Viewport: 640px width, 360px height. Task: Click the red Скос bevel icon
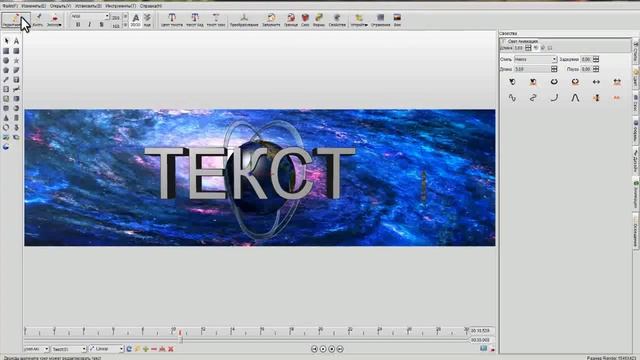click(x=305, y=19)
